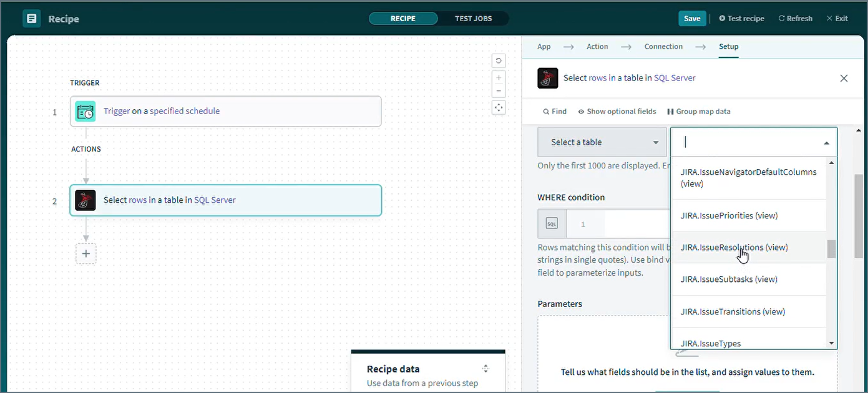
Task: Click the SQL icon in WHERE condition
Action: click(552, 224)
